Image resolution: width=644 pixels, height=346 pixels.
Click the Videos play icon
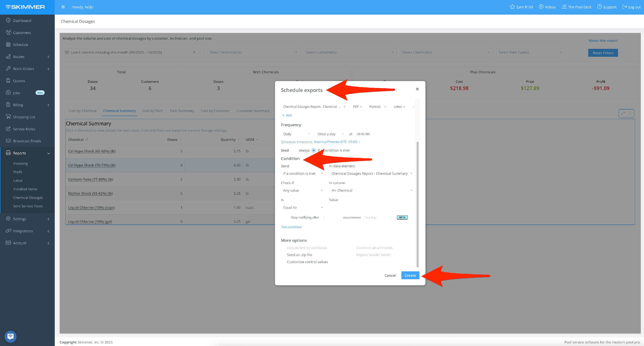point(541,7)
